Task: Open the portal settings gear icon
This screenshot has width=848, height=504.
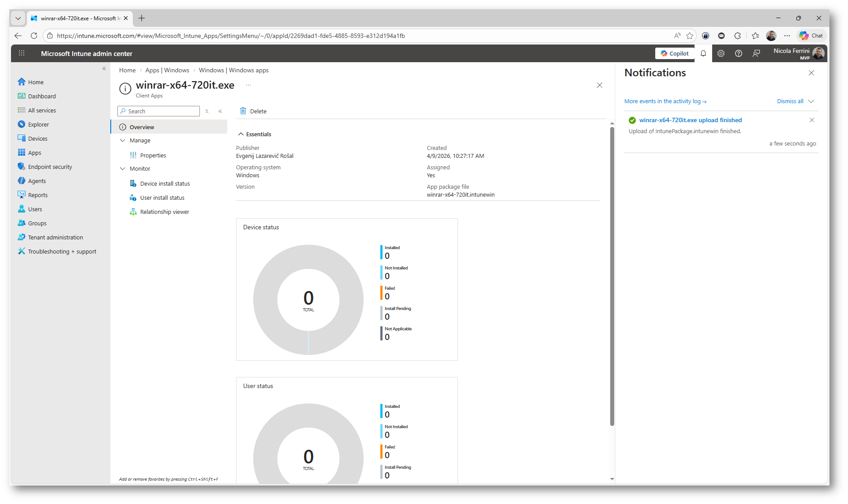Action: (x=721, y=53)
